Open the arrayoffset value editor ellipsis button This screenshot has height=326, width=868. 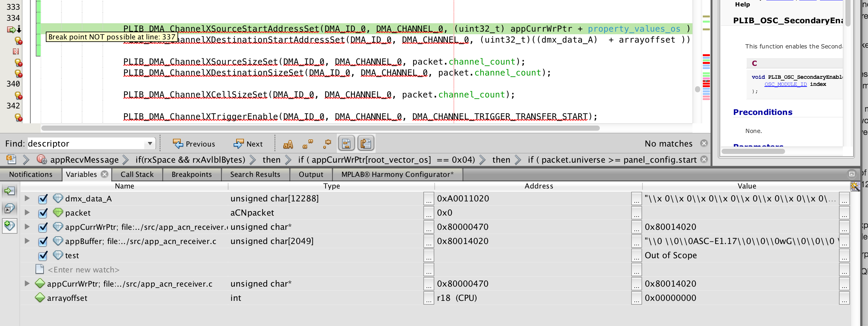(x=844, y=298)
